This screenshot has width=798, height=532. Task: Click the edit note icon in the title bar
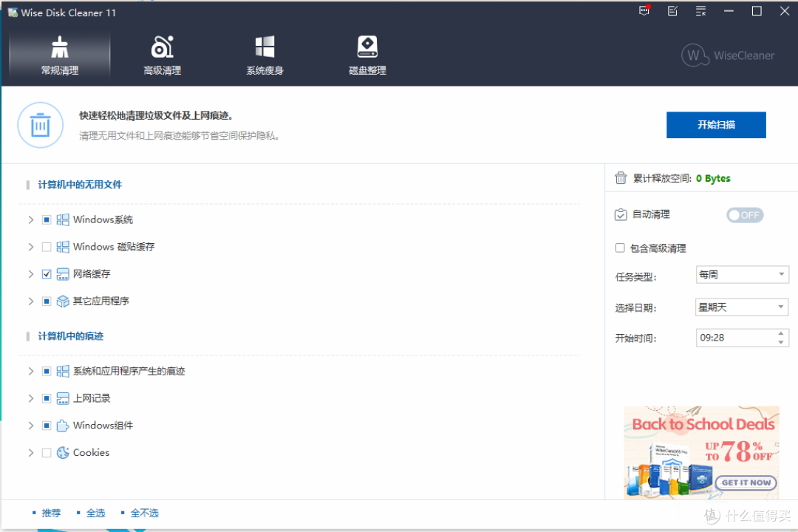[672, 10]
